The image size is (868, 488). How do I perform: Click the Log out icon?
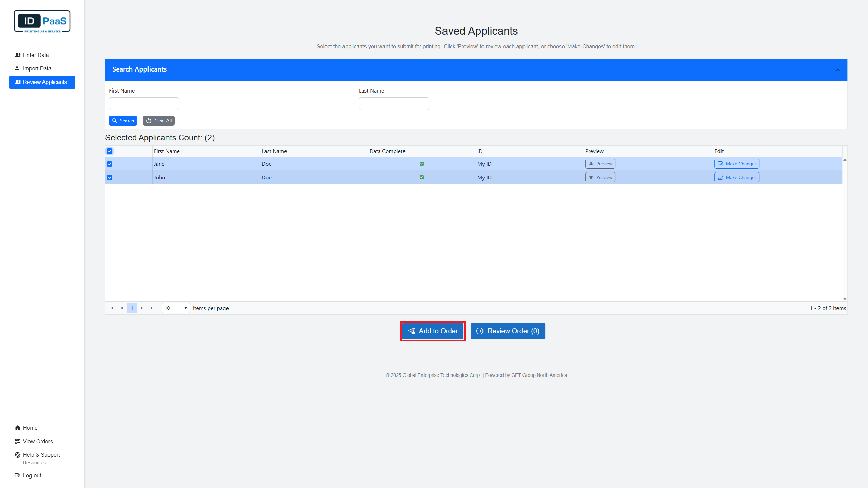click(x=18, y=475)
